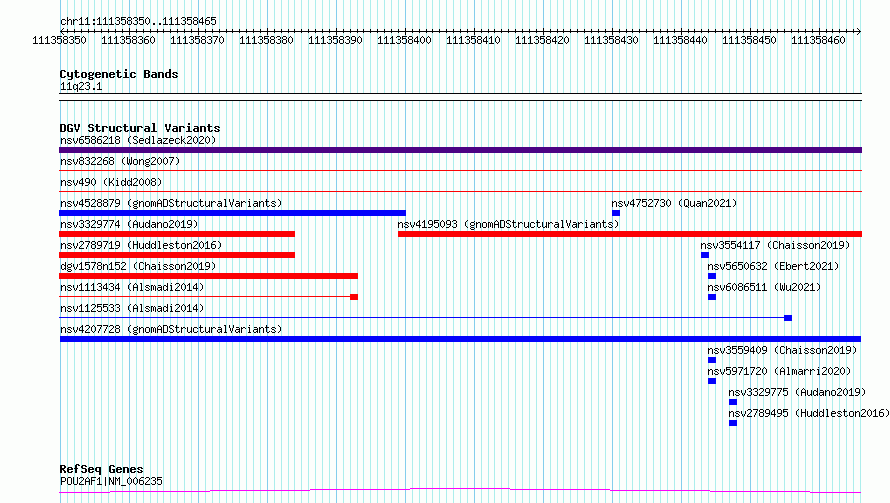Select nsv5971720 (Almarri2020) label
Screen dimensions: 890x503
(779, 371)
